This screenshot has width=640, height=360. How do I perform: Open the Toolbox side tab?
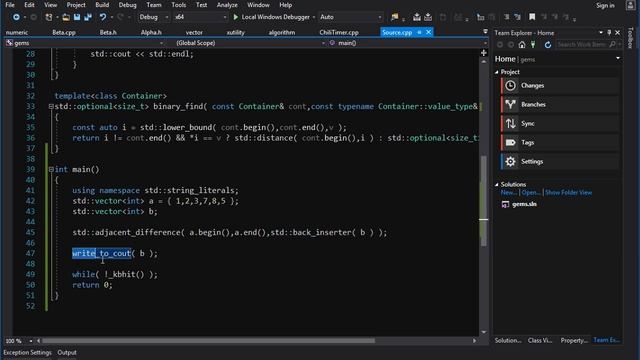pyautogui.click(x=631, y=38)
